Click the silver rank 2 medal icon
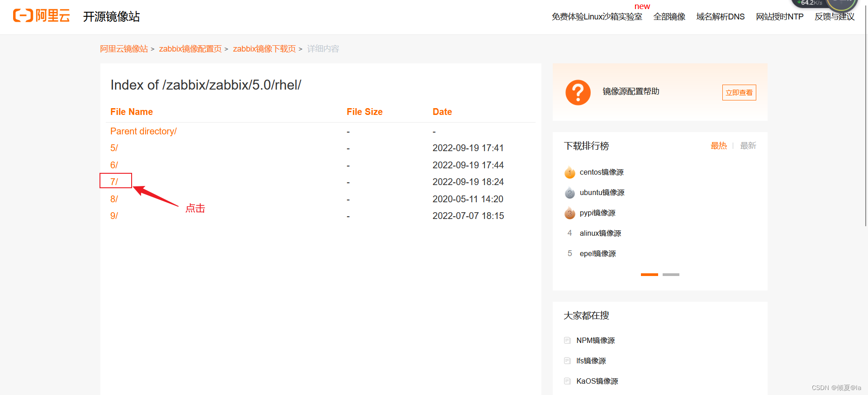Image resolution: width=868 pixels, height=395 pixels. (x=569, y=193)
